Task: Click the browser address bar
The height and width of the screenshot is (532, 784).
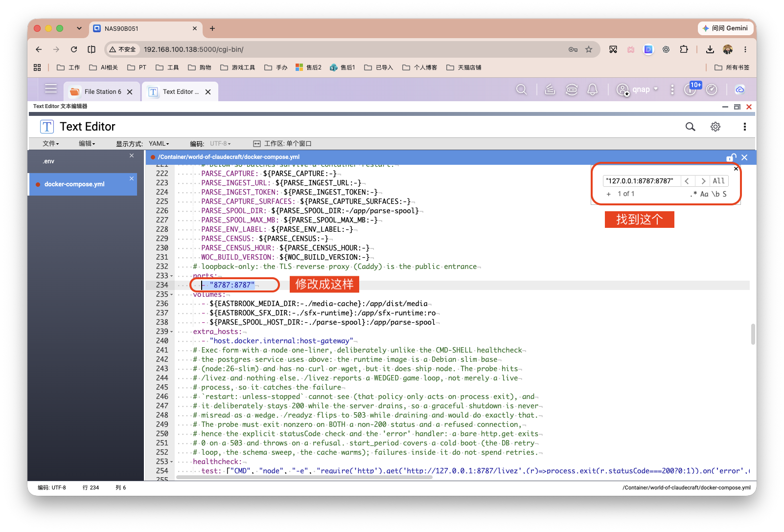Action: 352,49
